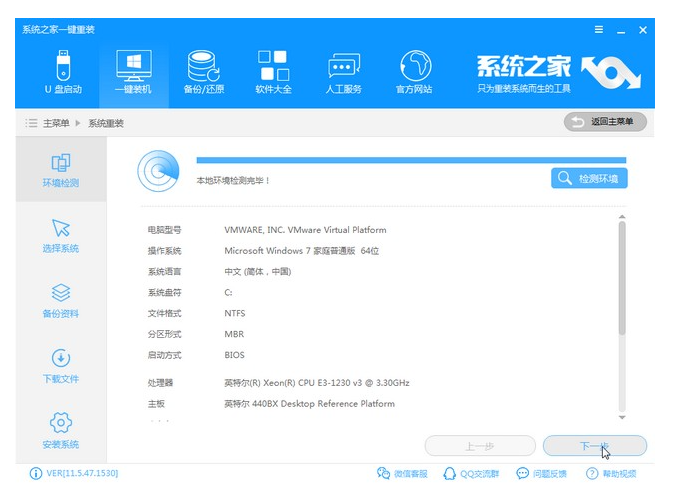Click the 人工服务 support icon
The height and width of the screenshot is (496, 681).
pos(343,74)
